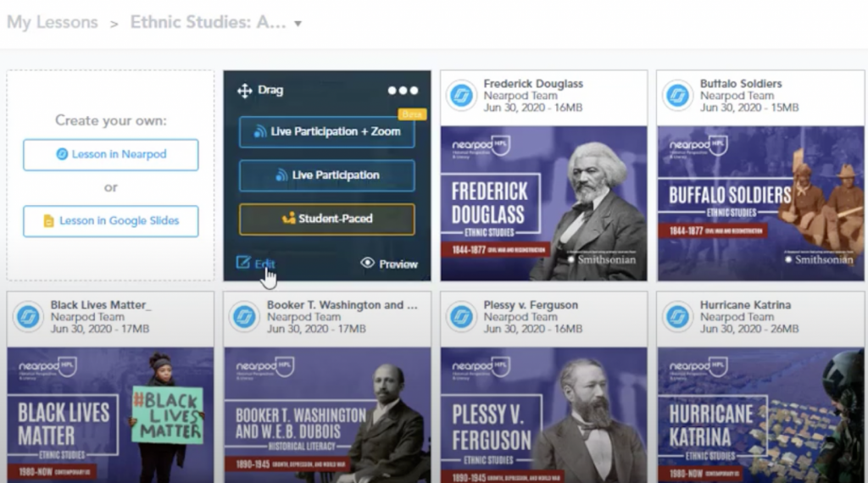Expand the Ethnic Studies folder dropdown arrow
The height and width of the screenshot is (483, 868).
tap(298, 24)
